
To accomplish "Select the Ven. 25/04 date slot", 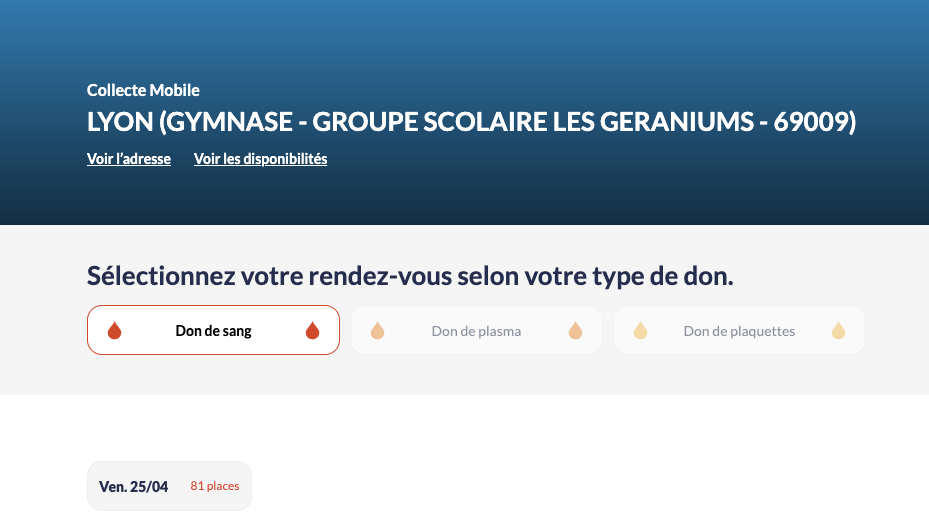I will 169,486.
